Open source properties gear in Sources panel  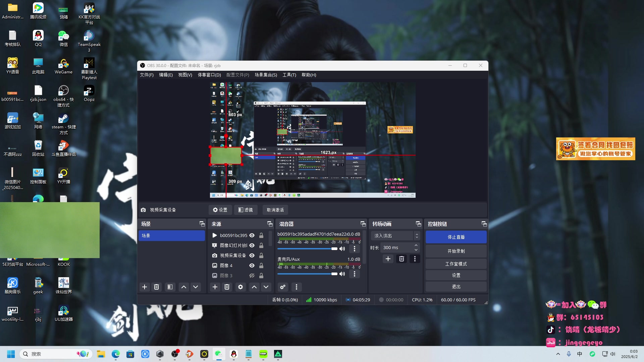[x=240, y=287]
